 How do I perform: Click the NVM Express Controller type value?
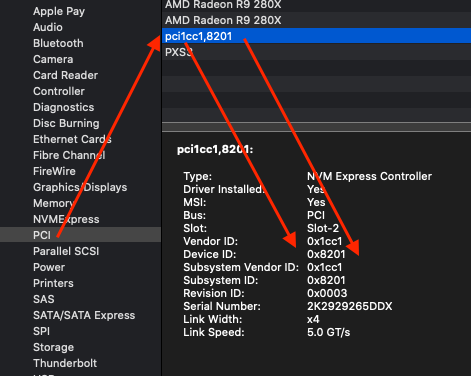(x=369, y=176)
